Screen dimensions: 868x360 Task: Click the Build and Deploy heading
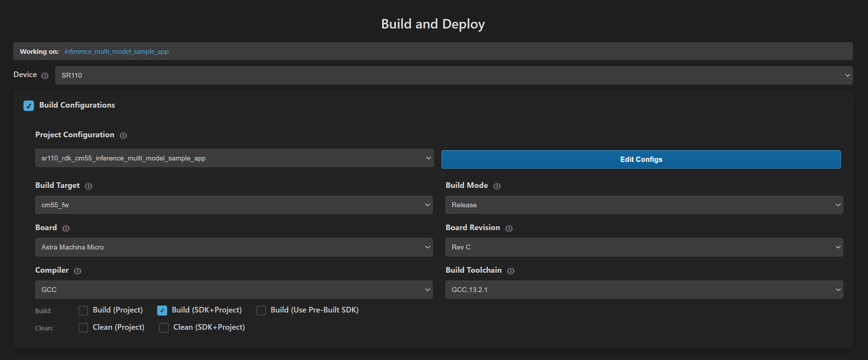click(x=433, y=24)
